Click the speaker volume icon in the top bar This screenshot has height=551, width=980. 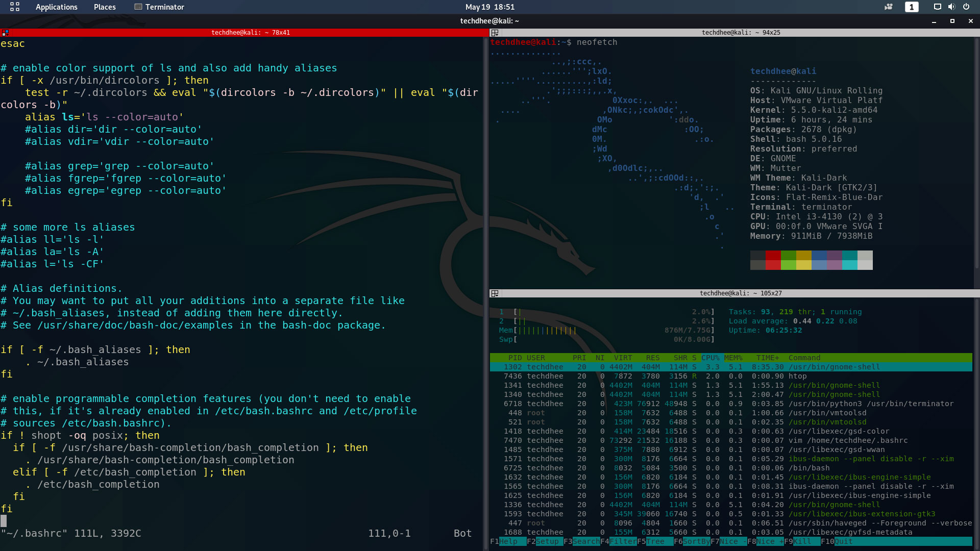pos(952,7)
